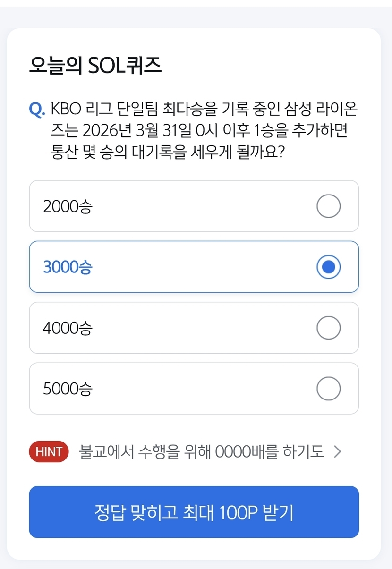Click the 2000승 answer label text
Image resolution: width=392 pixels, height=569 pixels.
pyautogui.click(x=68, y=207)
